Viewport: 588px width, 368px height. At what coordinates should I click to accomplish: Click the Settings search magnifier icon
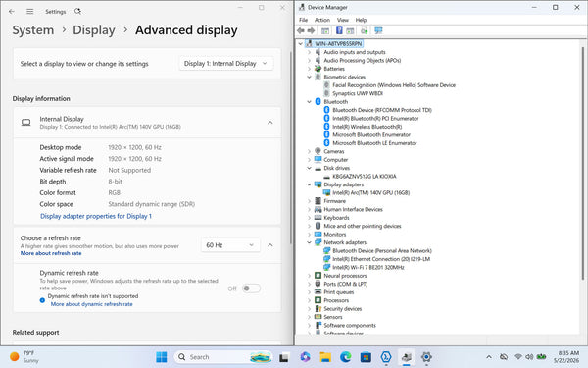(x=77, y=11)
